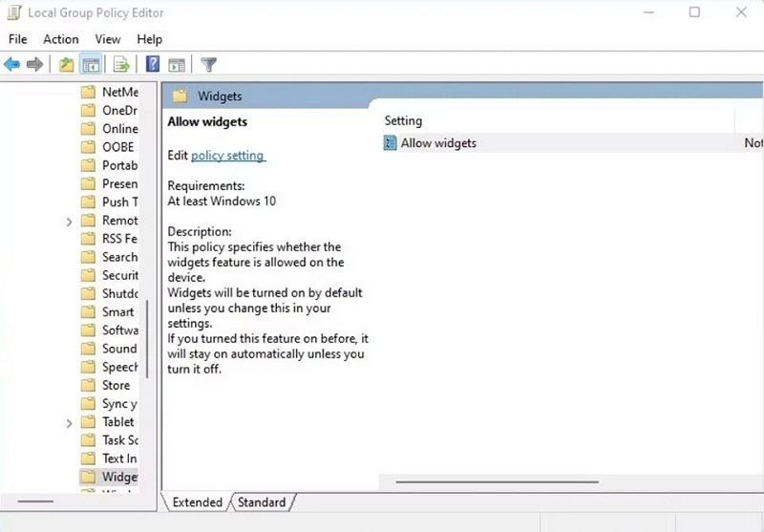Click the Setting column header
The image size is (764, 532).
[403, 121]
